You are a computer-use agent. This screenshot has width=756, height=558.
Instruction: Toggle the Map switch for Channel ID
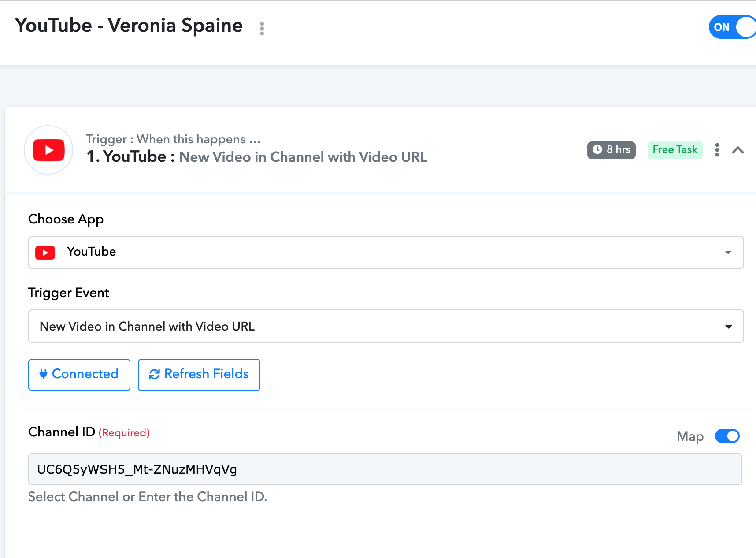coord(727,436)
